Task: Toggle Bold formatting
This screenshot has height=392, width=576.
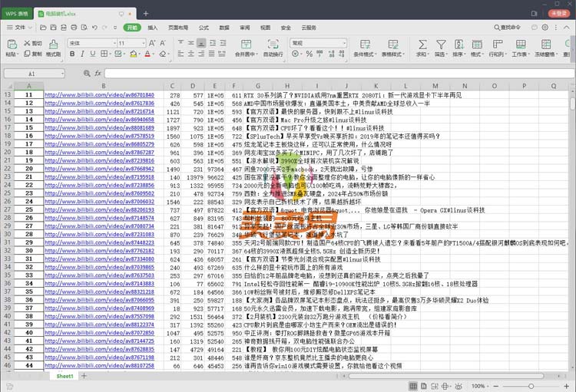Action: [72, 54]
